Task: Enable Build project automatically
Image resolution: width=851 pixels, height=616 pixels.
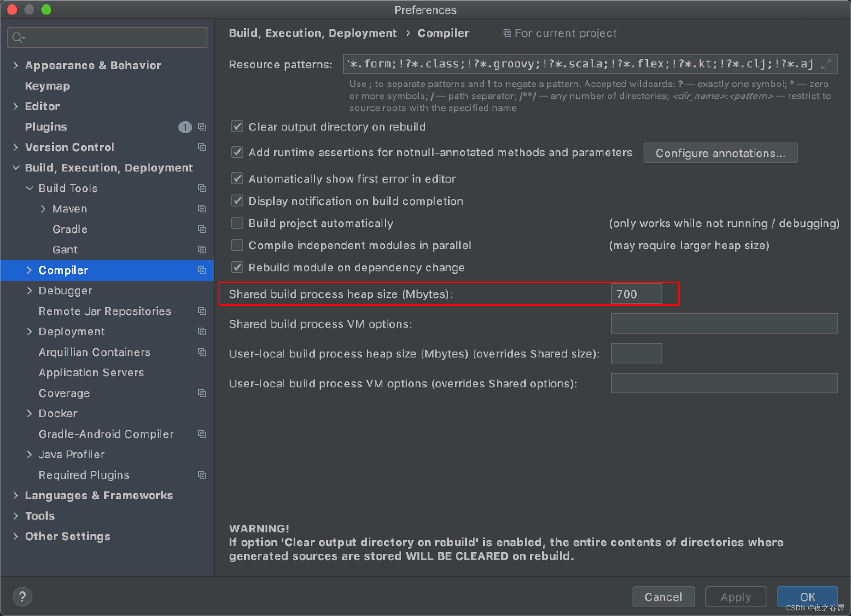Action: [237, 223]
